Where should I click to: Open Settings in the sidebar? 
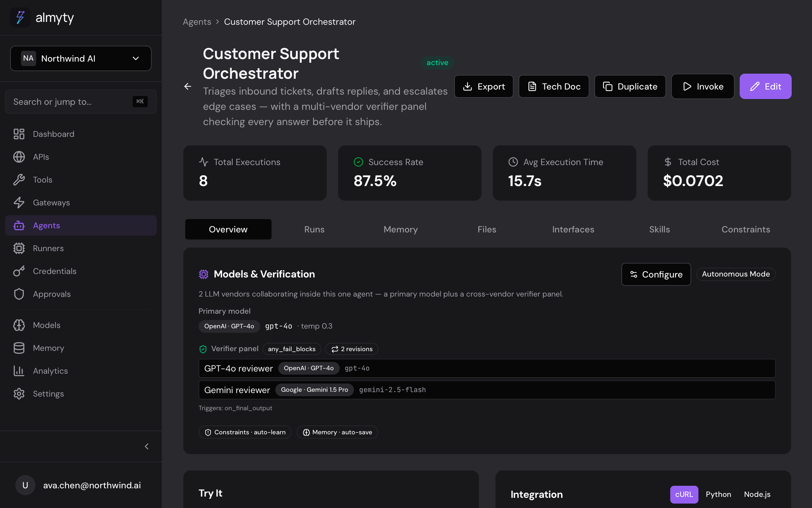81,394
